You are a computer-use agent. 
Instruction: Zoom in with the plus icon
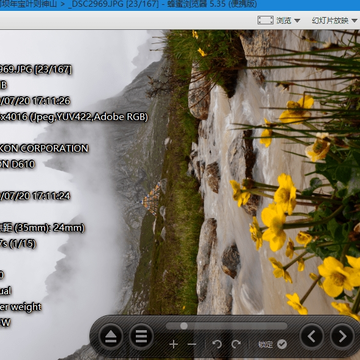(x=173, y=344)
